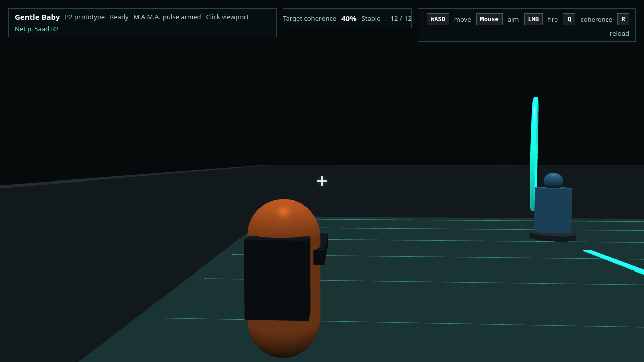Click the aim control label
Screen dimensions: 644x362
coord(513,20)
